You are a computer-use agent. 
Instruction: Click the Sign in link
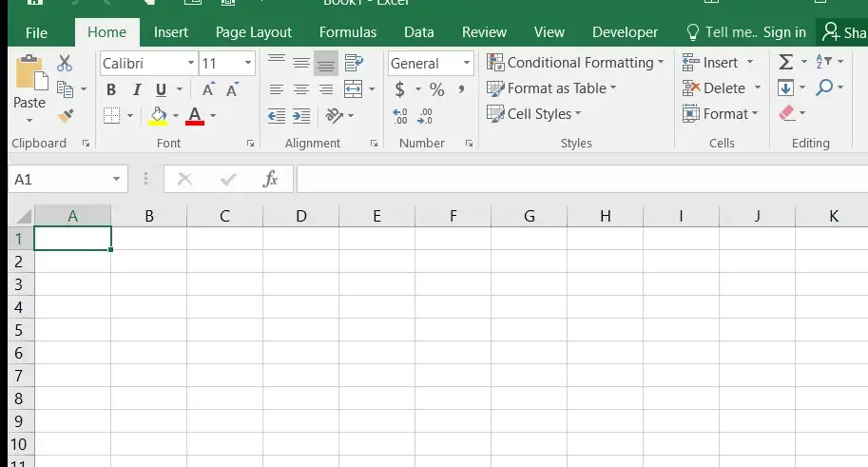tap(784, 32)
